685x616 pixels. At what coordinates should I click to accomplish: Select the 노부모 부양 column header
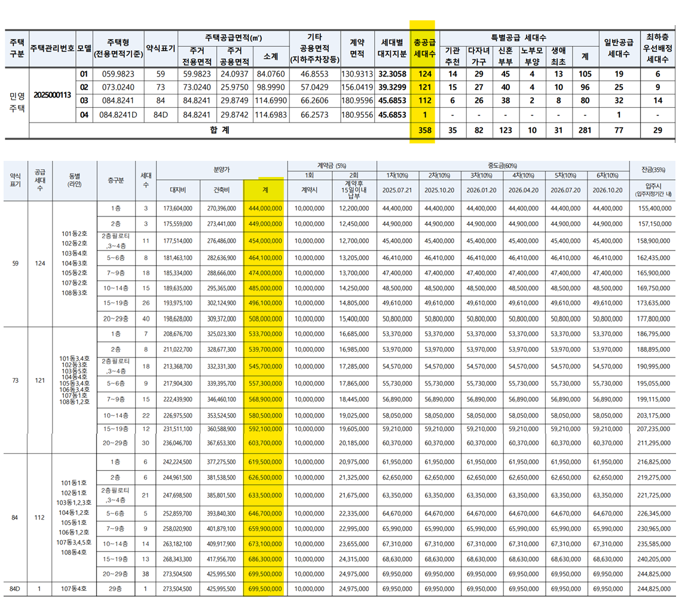[532, 56]
